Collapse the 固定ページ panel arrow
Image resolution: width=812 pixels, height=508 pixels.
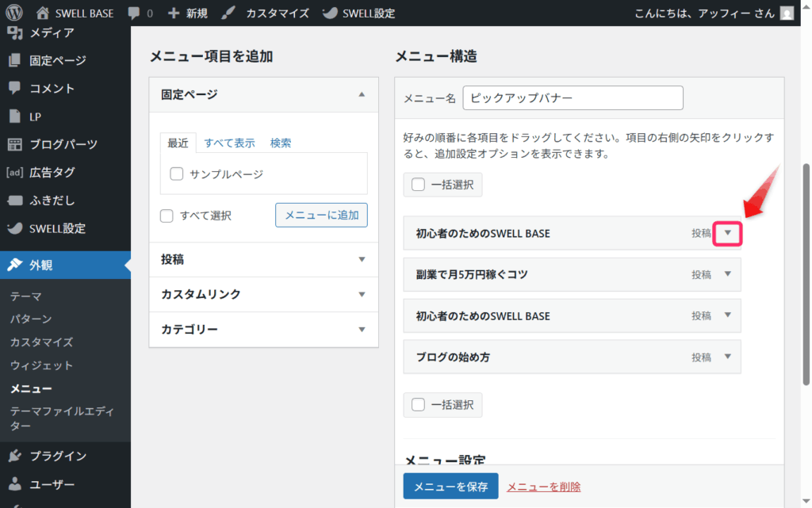(362, 94)
